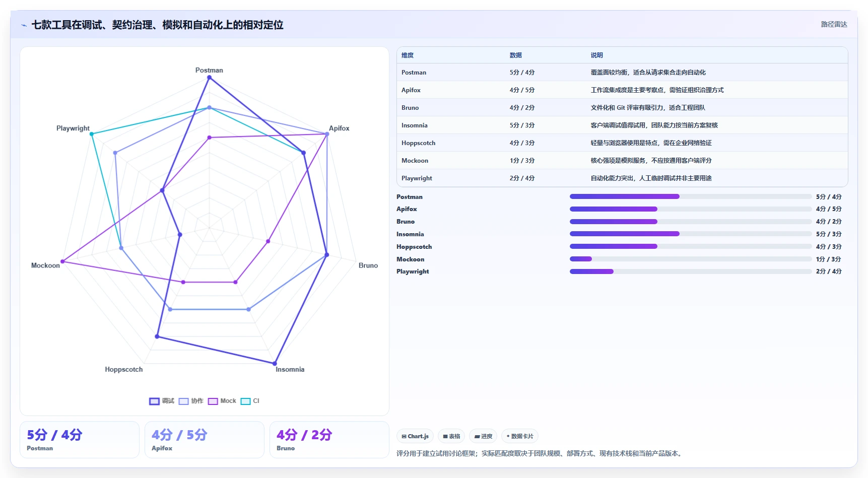This screenshot has height=478, width=868.
Task: Click the Apifox axis label on the radar chart
Action: tap(339, 128)
